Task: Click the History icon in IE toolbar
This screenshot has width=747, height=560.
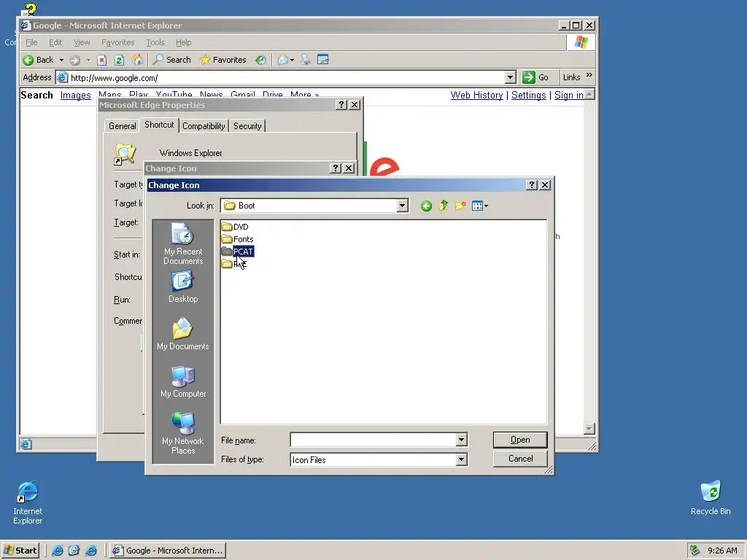Action: 260,60
